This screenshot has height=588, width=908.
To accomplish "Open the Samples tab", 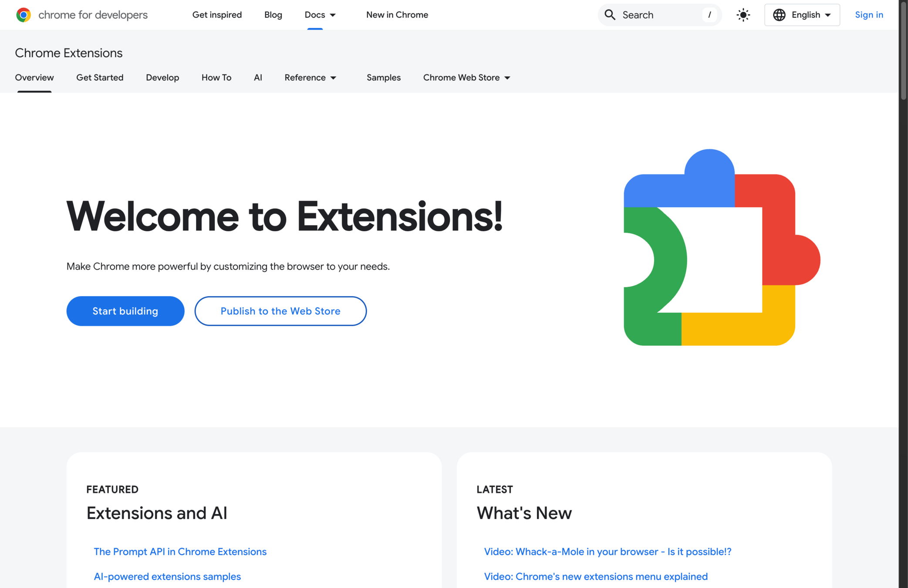I will (x=383, y=78).
